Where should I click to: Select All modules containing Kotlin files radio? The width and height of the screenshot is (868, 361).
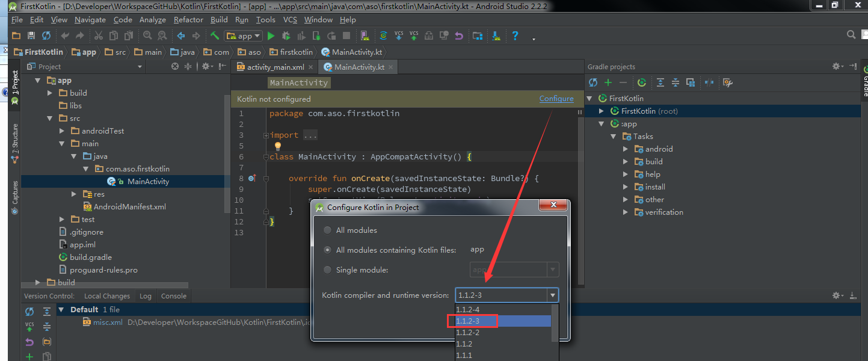coord(327,250)
